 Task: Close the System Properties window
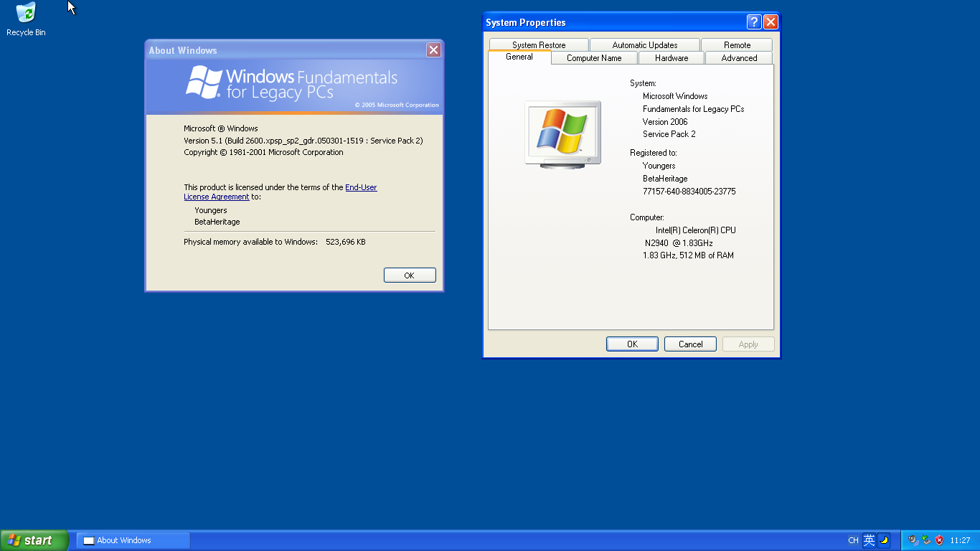[771, 22]
